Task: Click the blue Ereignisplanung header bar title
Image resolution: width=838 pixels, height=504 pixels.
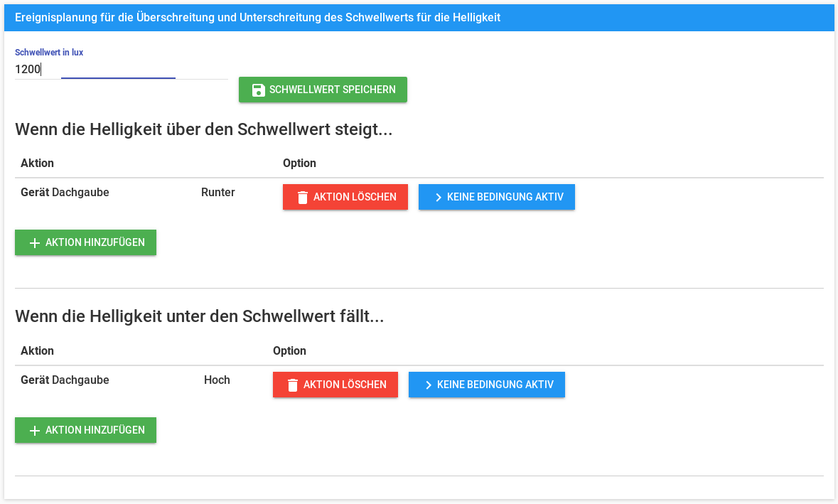Action: coord(258,17)
